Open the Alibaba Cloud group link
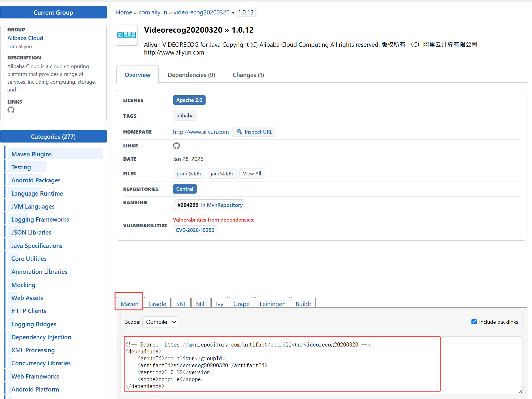Viewport: 532px width, 399px height. [x=25, y=38]
